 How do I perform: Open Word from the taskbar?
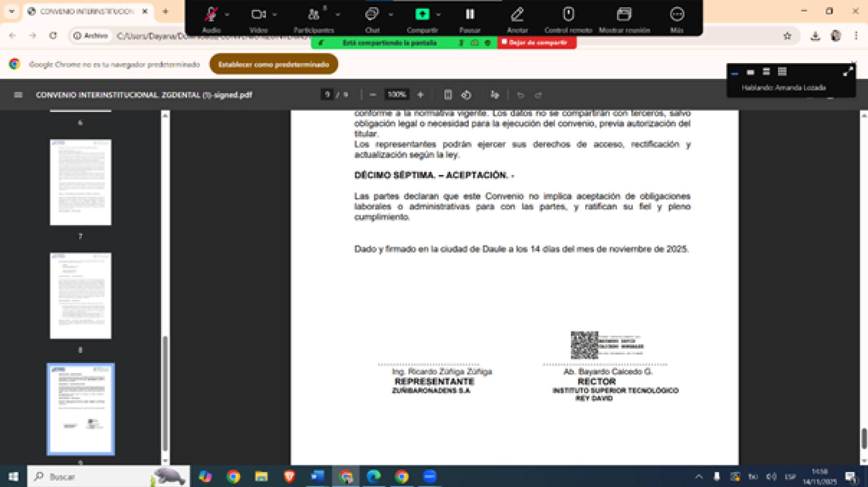pyautogui.click(x=317, y=476)
